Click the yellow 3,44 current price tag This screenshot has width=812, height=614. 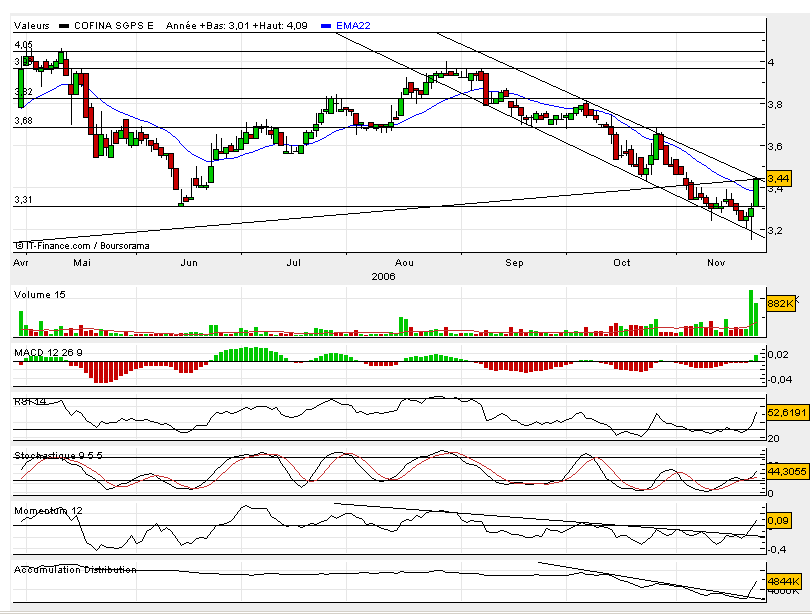click(x=778, y=179)
